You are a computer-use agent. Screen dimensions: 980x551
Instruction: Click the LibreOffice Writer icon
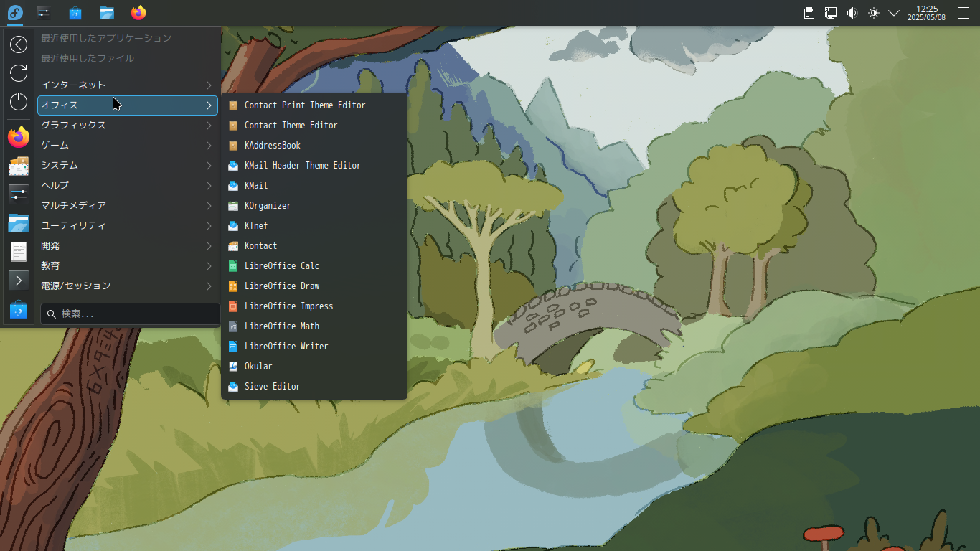click(232, 347)
